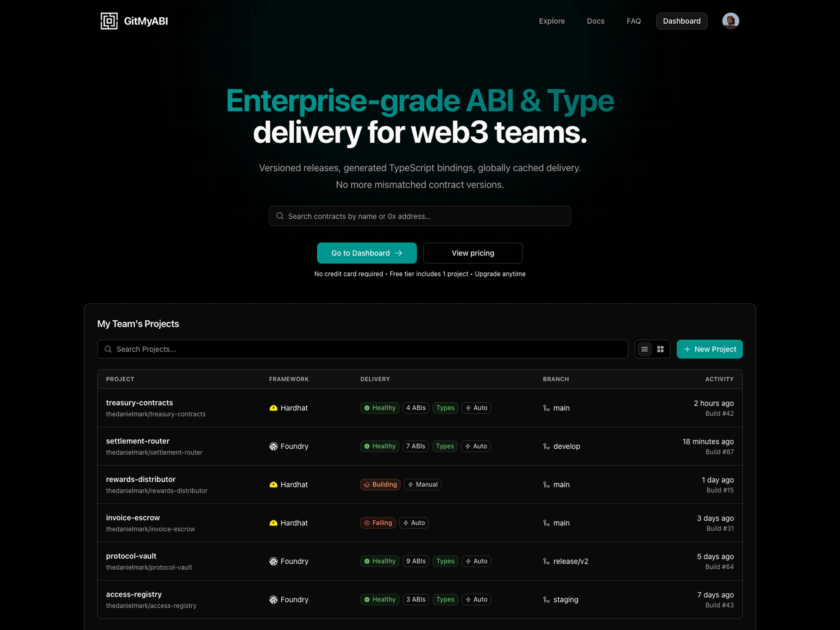The image size is (840, 630).
Task: Open the Explore nav item
Action: pos(552,21)
